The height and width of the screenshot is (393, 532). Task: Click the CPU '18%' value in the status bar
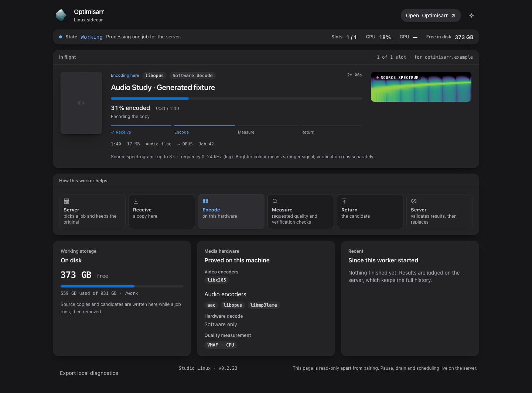(385, 37)
